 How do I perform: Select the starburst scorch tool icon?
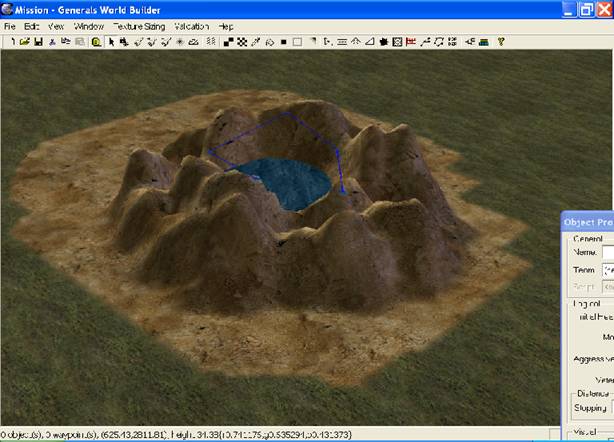(x=180, y=41)
